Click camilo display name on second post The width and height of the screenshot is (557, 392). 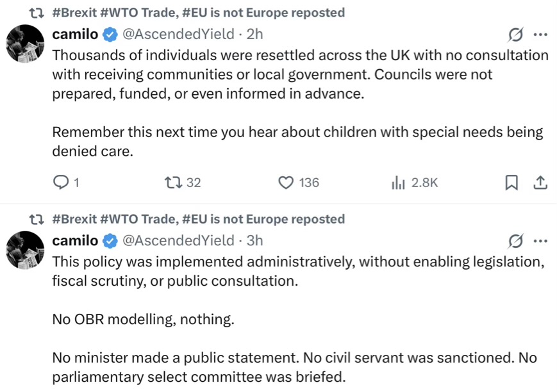[x=75, y=241]
